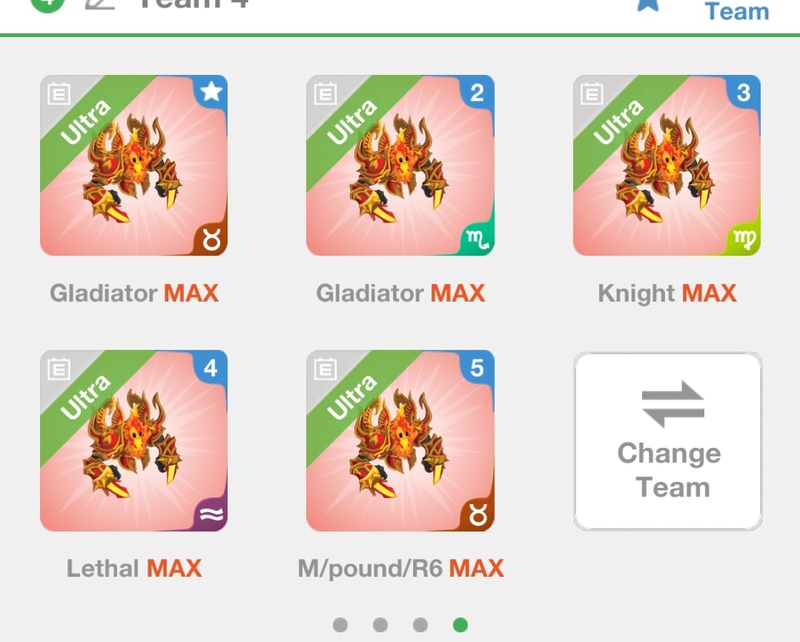Viewport: 800px width, 642px height.
Task: Tap Virgo sign badge on Knight card
Action: pyautogui.click(x=744, y=239)
